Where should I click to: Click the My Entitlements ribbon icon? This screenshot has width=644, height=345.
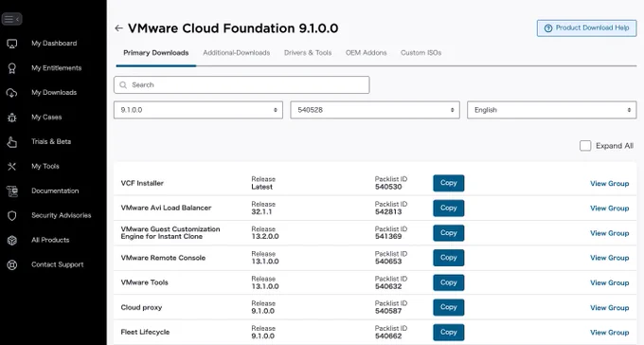pyautogui.click(x=12, y=68)
